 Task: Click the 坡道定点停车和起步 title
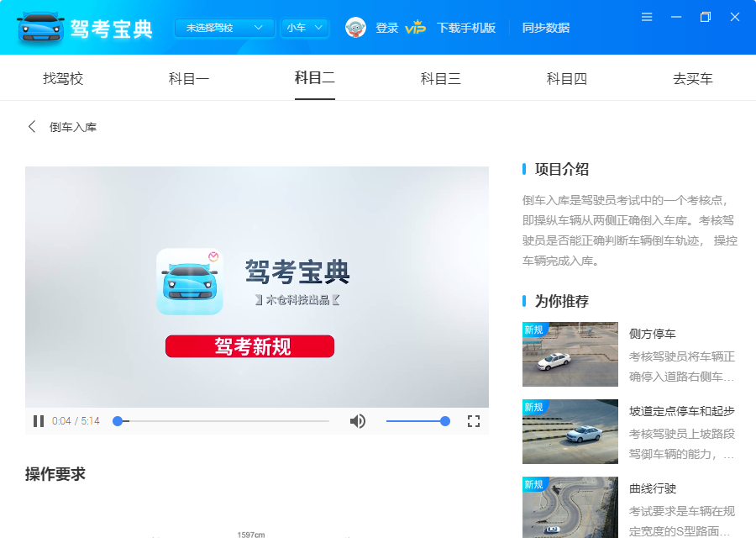682,411
